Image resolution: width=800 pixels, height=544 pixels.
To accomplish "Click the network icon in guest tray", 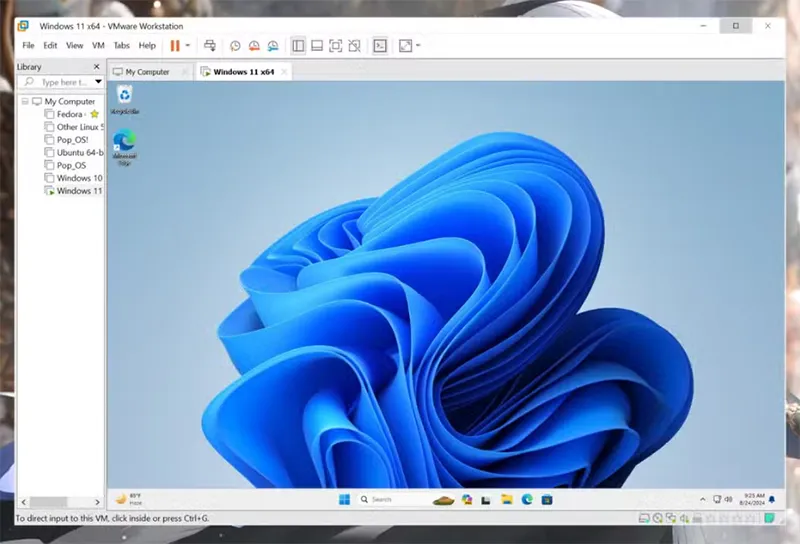I will (x=717, y=499).
